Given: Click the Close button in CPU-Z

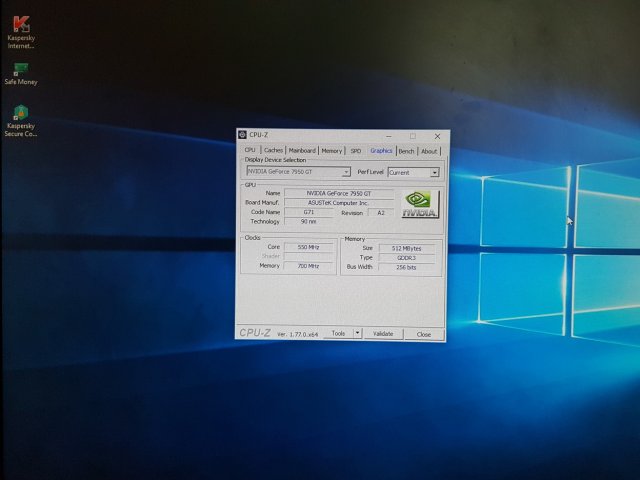Looking at the screenshot, I should click(x=424, y=334).
